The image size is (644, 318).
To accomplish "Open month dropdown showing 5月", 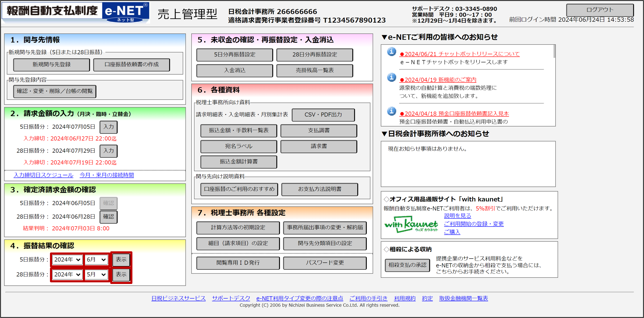I will 96,275.
